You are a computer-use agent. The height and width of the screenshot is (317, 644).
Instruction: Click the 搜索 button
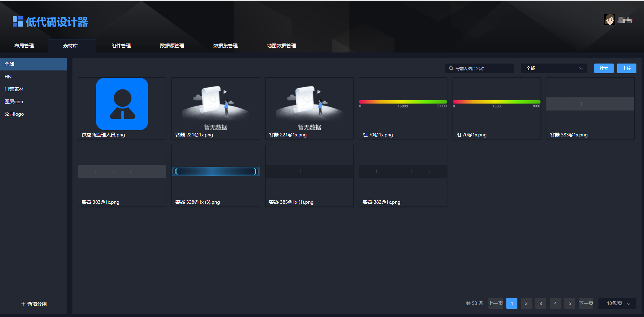[x=604, y=68]
